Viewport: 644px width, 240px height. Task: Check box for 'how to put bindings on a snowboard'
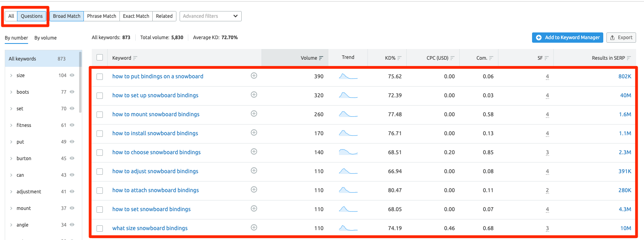pos(100,77)
